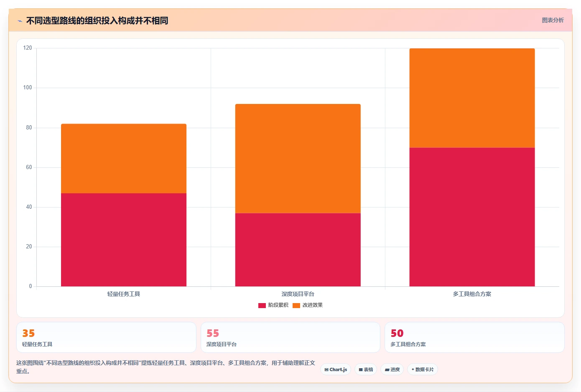Click the y-axis value 100
The width and height of the screenshot is (581, 392).
pyautogui.click(x=28, y=88)
